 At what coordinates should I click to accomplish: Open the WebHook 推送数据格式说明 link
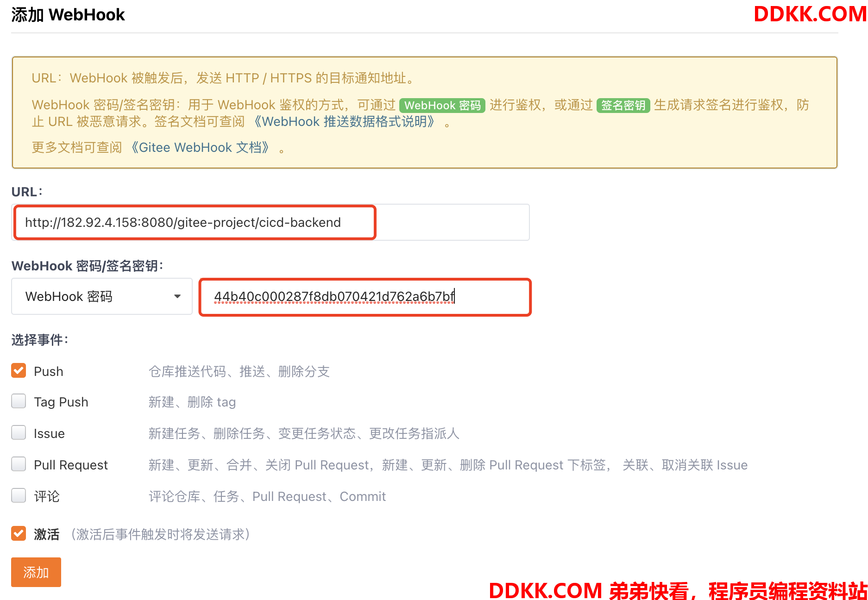tap(344, 121)
